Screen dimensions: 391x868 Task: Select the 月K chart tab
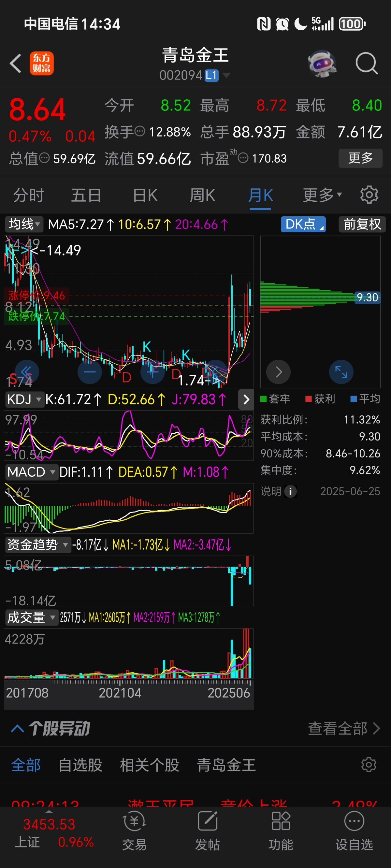(x=260, y=195)
